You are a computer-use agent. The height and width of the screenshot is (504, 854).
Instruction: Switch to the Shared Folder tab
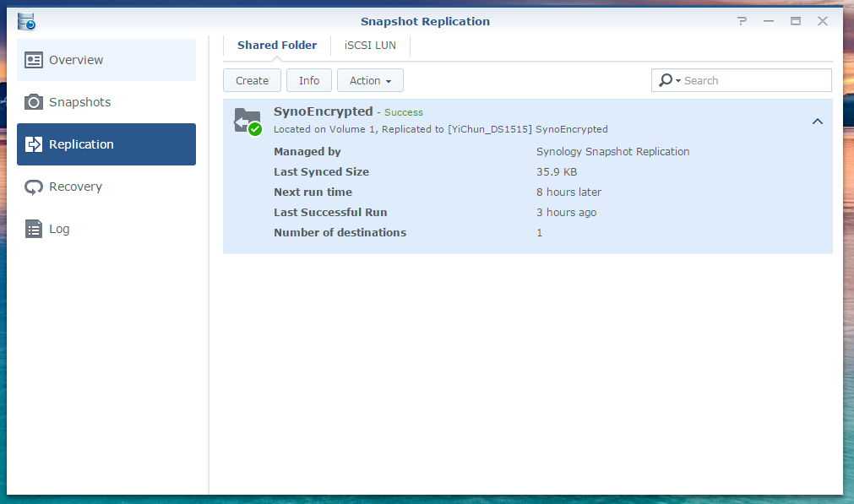[277, 46]
